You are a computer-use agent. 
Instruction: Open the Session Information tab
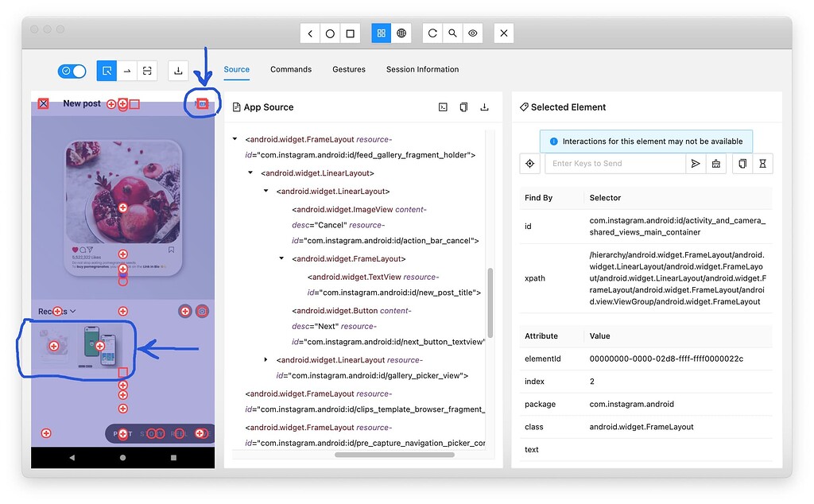click(422, 69)
